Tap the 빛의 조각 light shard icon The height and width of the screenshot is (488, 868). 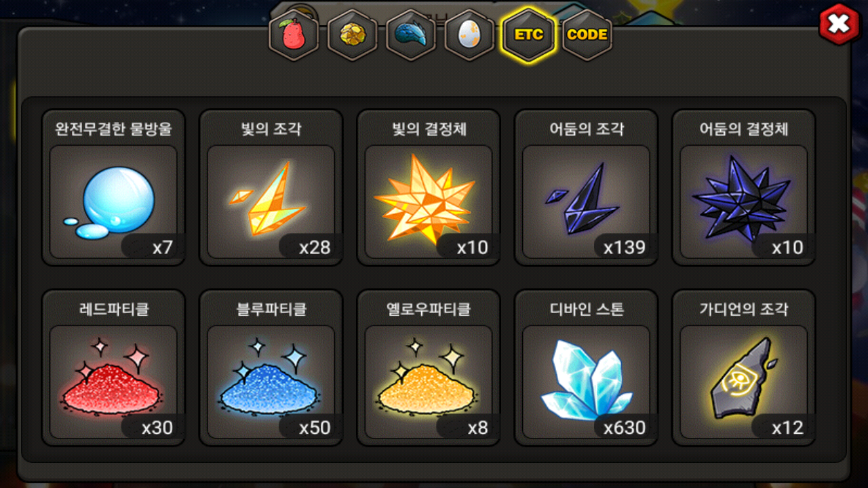click(x=271, y=202)
